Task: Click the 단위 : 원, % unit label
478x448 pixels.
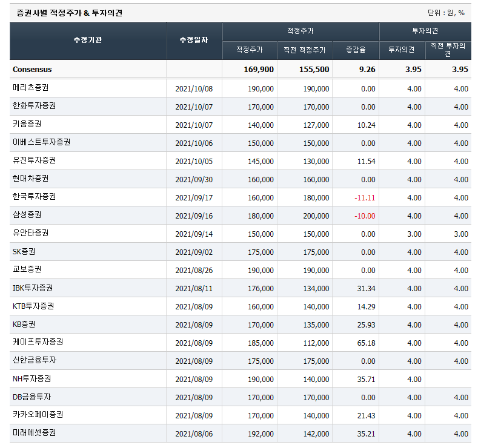Action: coord(446,13)
